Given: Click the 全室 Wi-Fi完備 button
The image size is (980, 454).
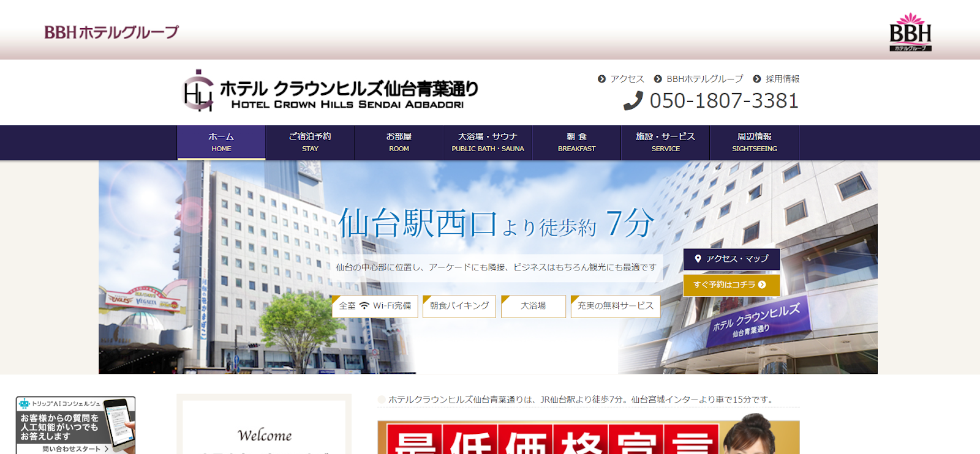Looking at the screenshot, I should click(375, 306).
